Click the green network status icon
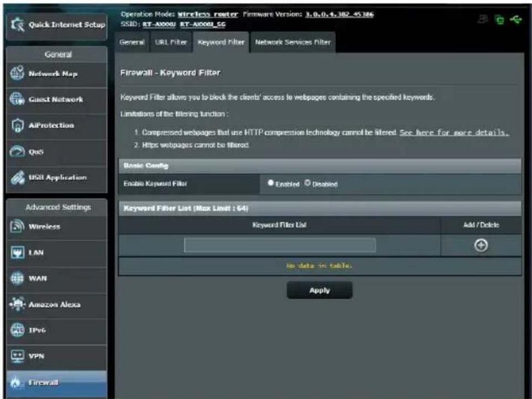This screenshot has width=532, height=399. pos(499,20)
